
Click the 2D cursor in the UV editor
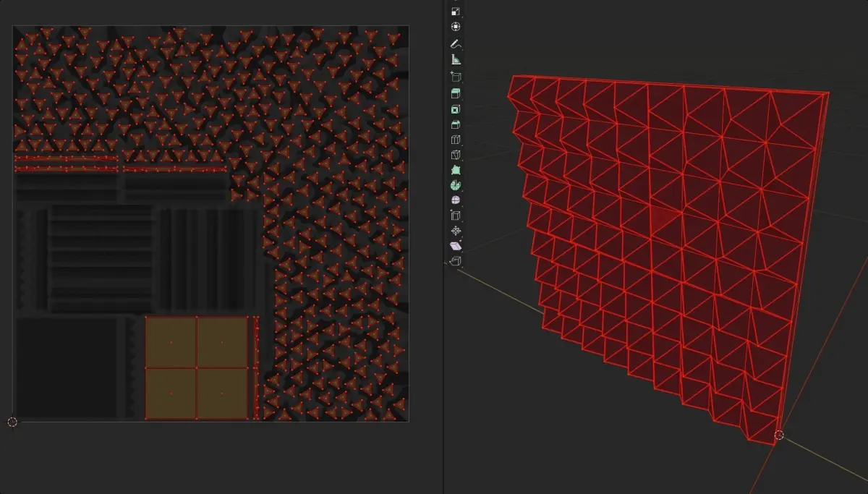pyautogui.click(x=12, y=422)
